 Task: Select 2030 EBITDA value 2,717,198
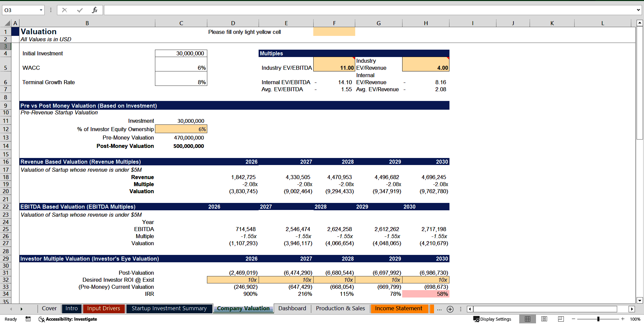tap(426, 229)
